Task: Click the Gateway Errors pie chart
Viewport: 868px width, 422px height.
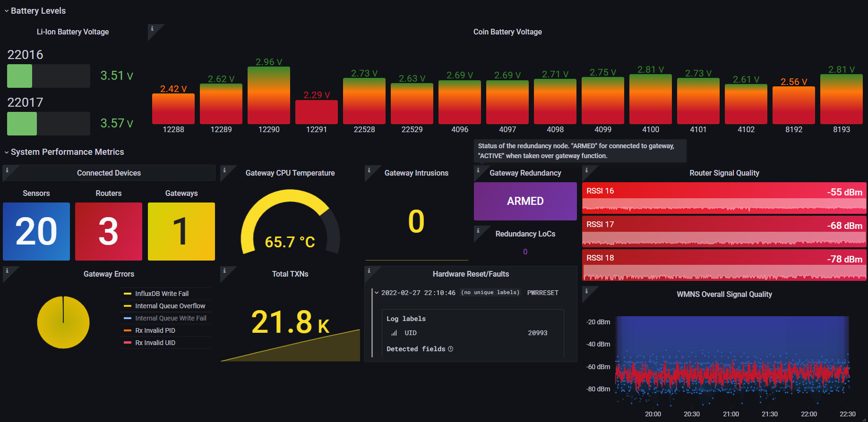Action: 63,322
